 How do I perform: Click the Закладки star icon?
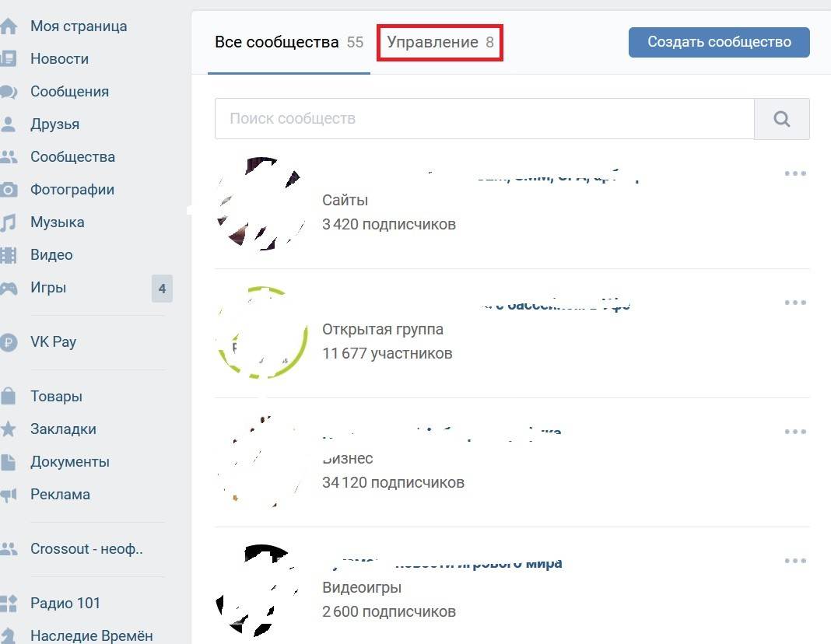[8, 429]
